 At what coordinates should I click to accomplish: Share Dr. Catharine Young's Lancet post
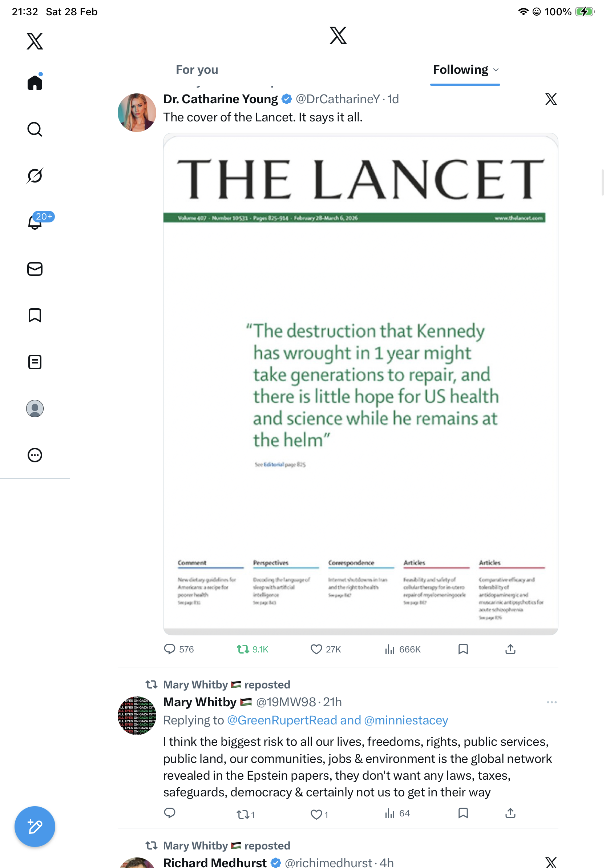[x=510, y=649]
